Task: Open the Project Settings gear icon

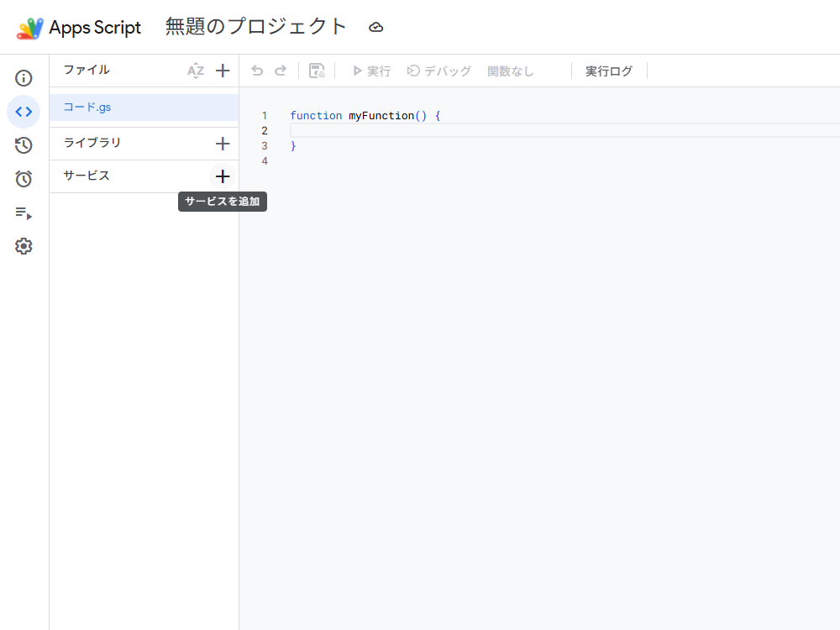Action: coord(24,246)
